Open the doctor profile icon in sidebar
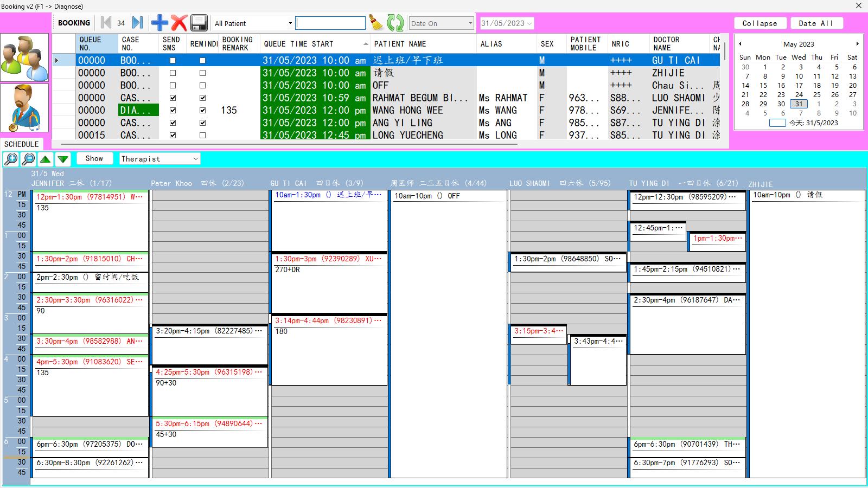Screen dimensions: 868x488 point(24,107)
